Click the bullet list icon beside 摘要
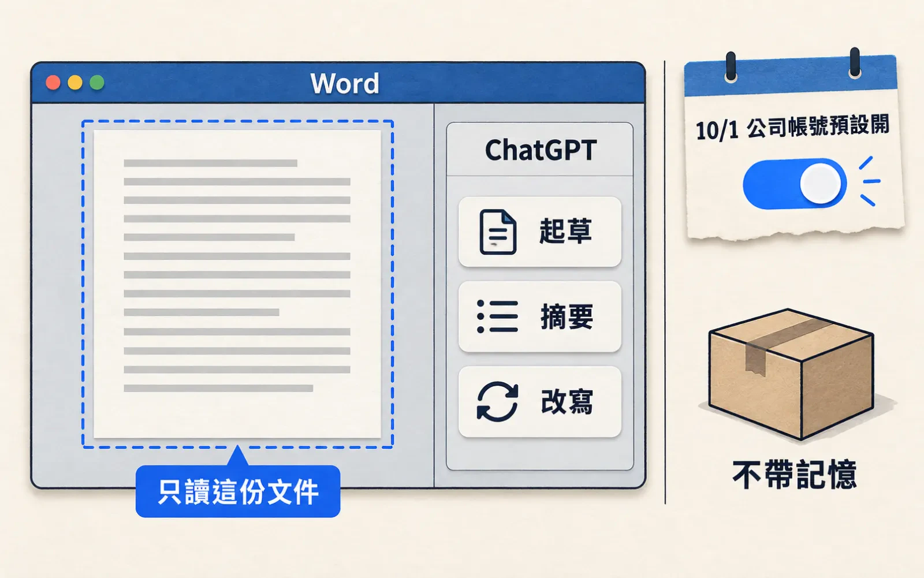This screenshot has width=924, height=578. click(x=497, y=316)
